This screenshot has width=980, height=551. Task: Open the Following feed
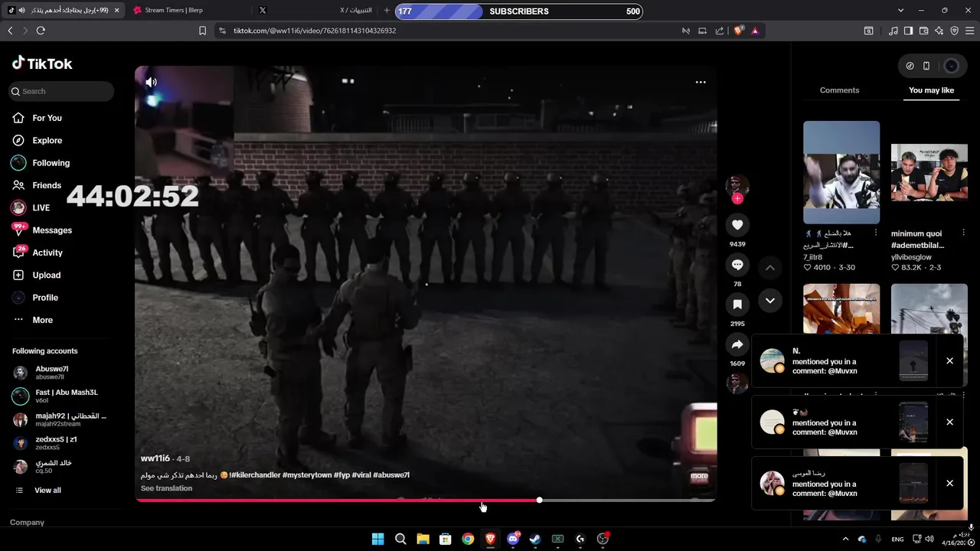(41, 163)
